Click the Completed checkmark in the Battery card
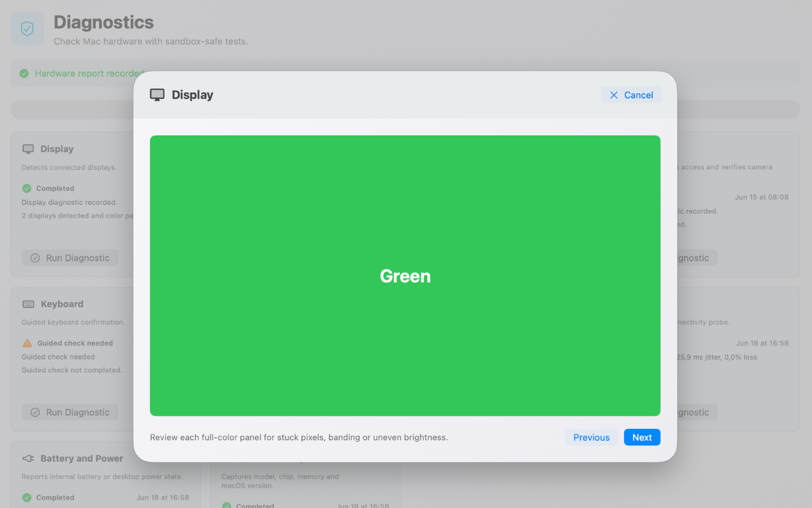812x508 pixels. click(27, 498)
